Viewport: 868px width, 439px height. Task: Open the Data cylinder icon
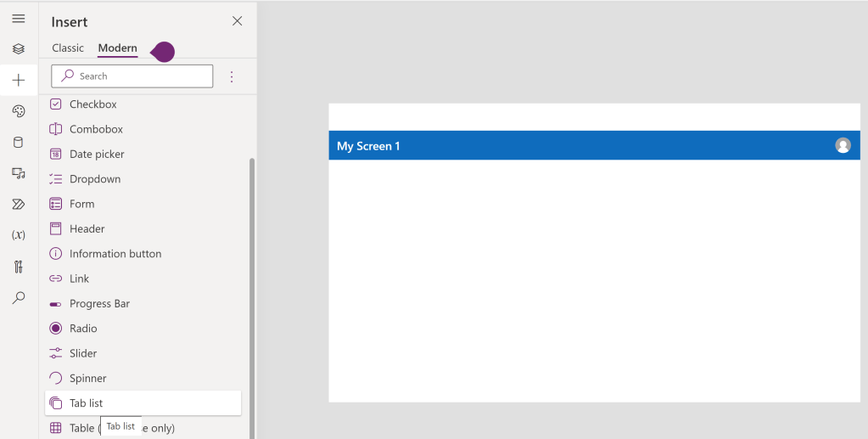pyautogui.click(x=19, y=142)
